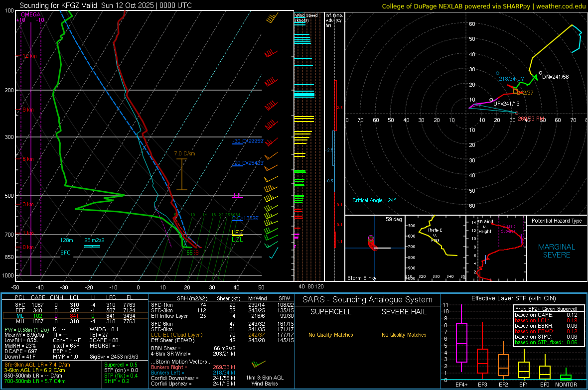Click the BRN Shear = 66 m2/s2 line

coord(193,348)
